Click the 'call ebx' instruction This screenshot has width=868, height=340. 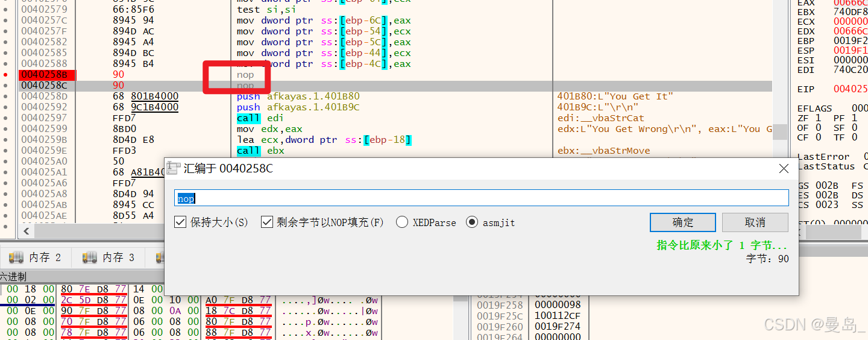tap(259, 151)
